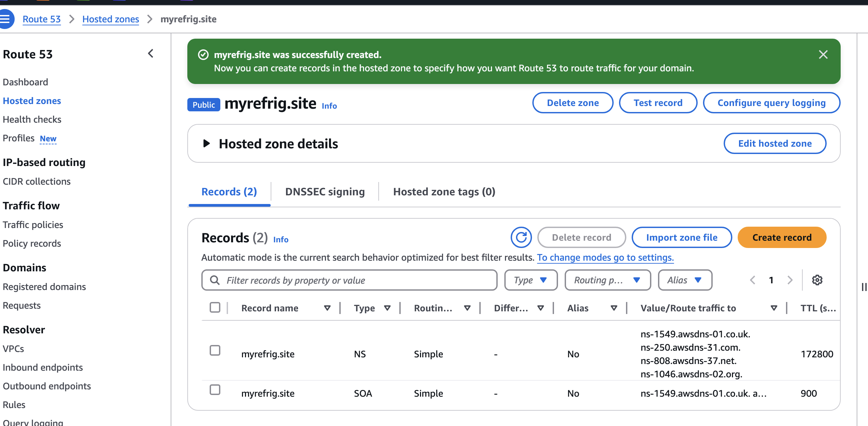Screen dimensions: 868x426
Task: Open CIDR collections in sidebar
Action: point(37,181)
